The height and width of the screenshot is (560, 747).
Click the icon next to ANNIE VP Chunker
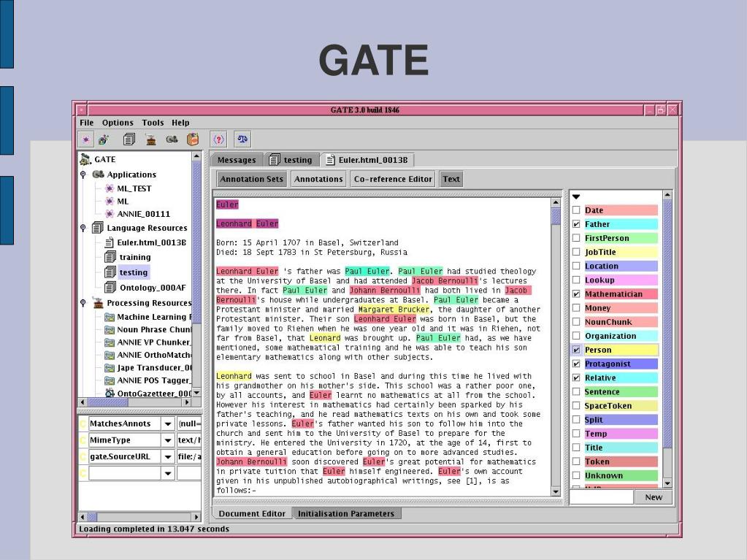[110, 342]
